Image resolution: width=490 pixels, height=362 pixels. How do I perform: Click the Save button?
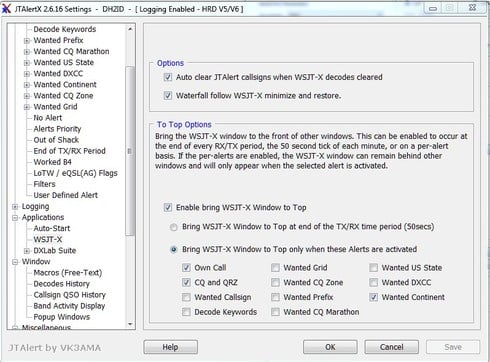pyautogui.click(x=453, y=347)
